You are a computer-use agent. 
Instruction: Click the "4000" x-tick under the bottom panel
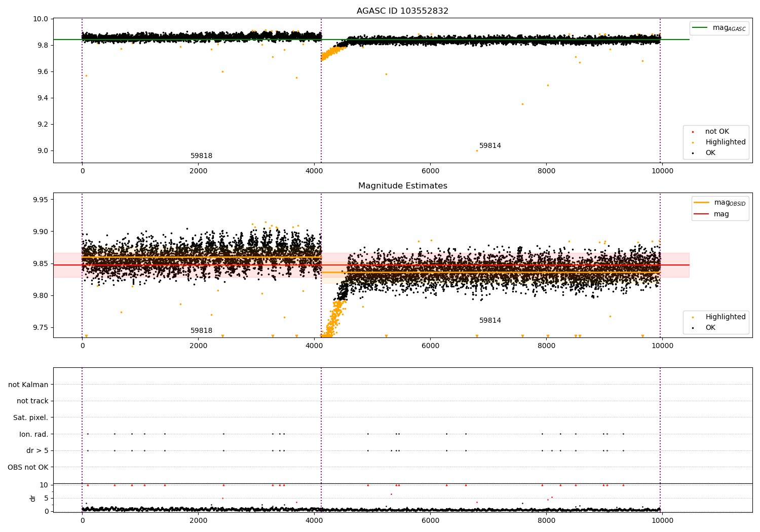[x=314, y=520]
